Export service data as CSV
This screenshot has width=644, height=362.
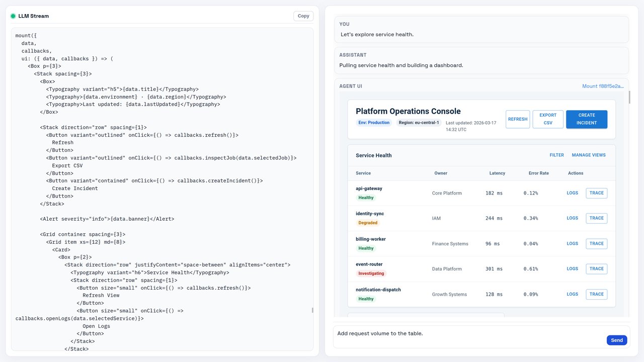point(548,119)
